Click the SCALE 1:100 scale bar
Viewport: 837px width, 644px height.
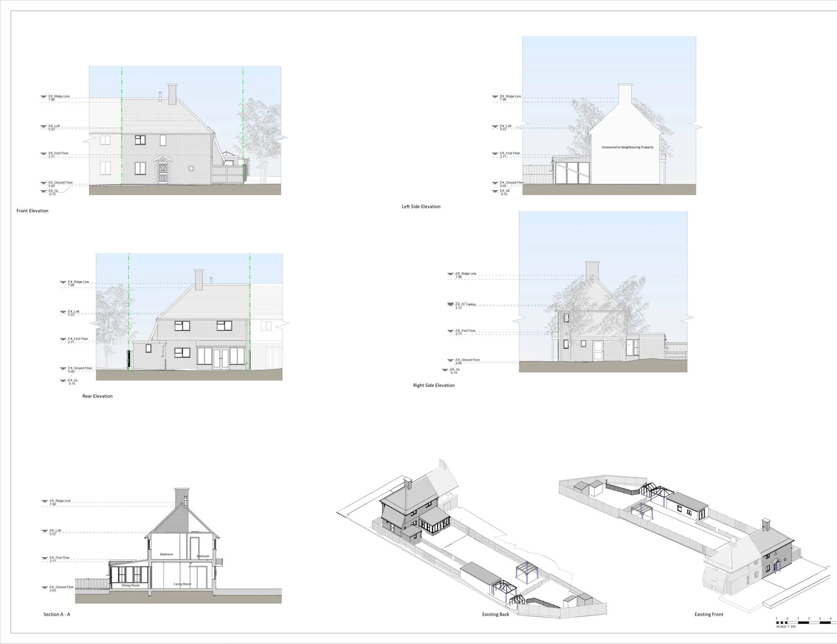tap(803, 622)
